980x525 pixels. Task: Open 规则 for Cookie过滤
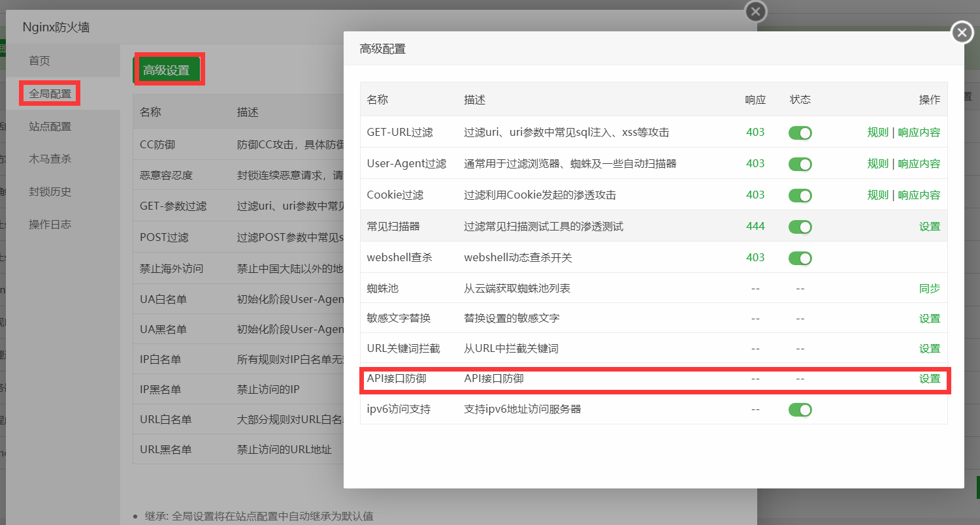click(878, 195)
